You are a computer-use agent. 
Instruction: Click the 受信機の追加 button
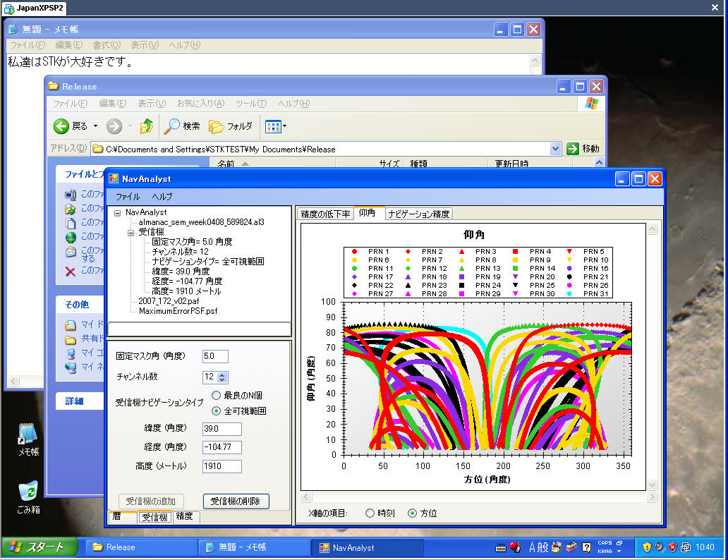click(151, 501)
